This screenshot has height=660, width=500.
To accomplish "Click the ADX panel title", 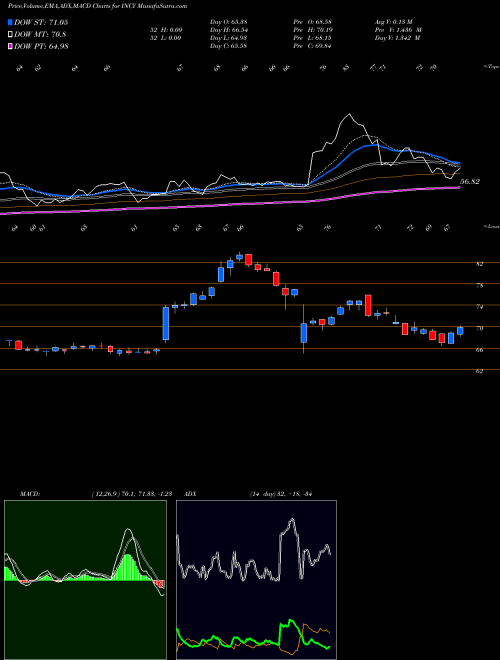I will 191,494.
